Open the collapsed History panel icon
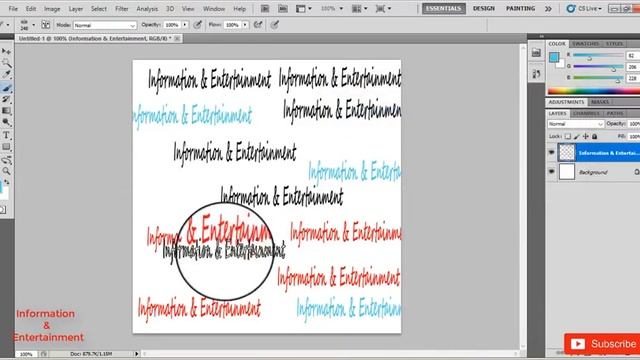 click(536, 73)
